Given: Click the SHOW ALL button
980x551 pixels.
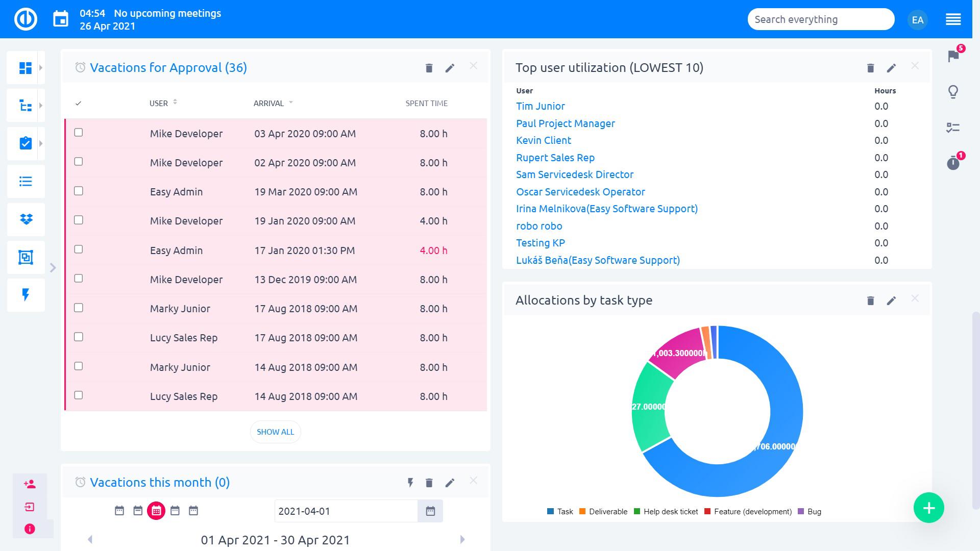Looking at the screenshot, I should coord(275,432).
